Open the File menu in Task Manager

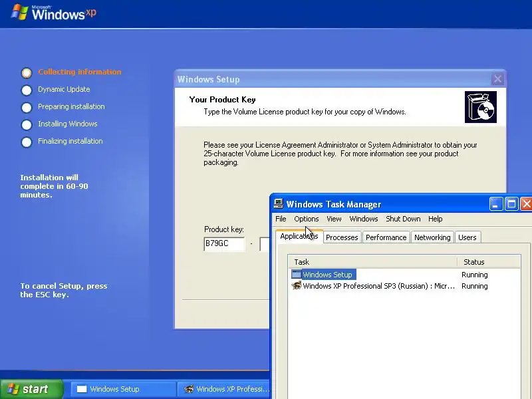281,219
